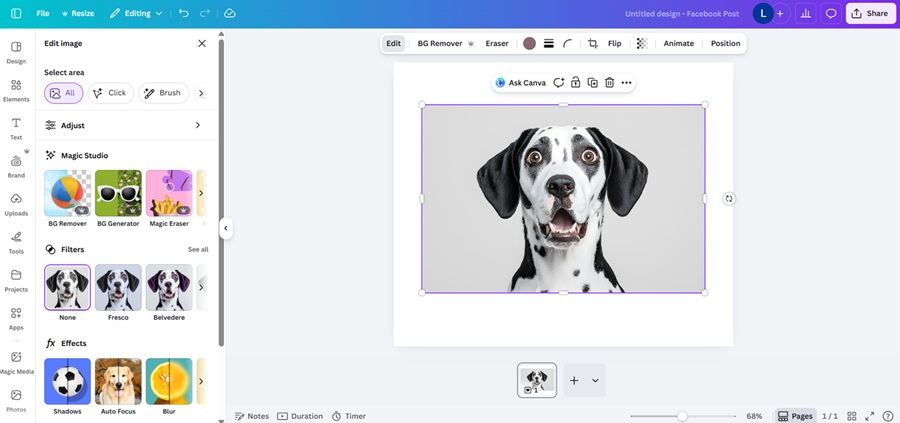Click the Ask Canva button
The height and width of the screenshot is (423, 900).
(520, 83)
